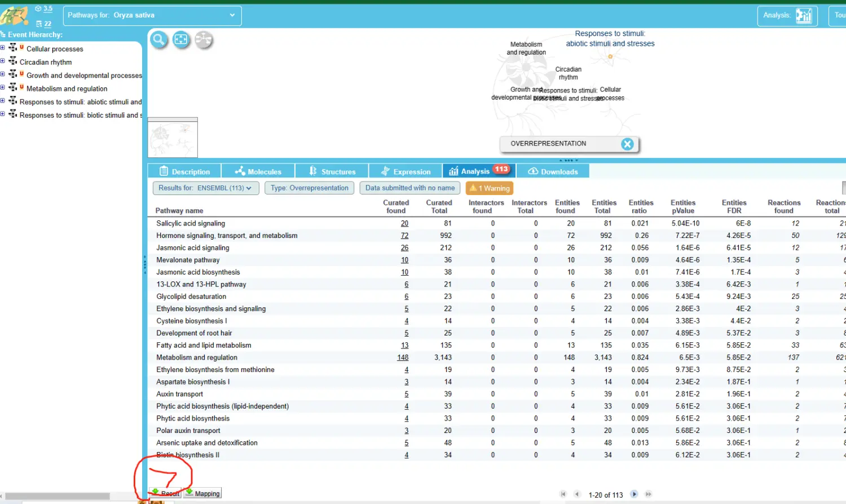Click the fit-to-screen diagram icon
This screenshot has width=846, height=504.
click(181, 40)
